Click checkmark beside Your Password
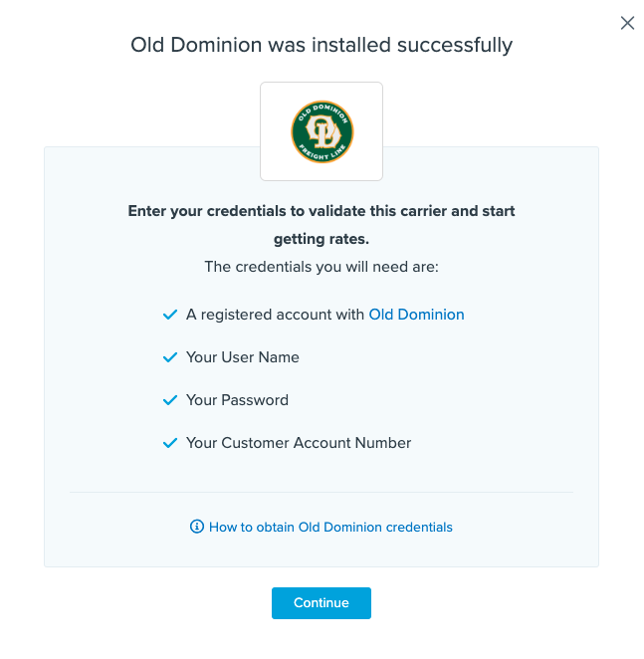644x659 pixels. tap(169, 400)
